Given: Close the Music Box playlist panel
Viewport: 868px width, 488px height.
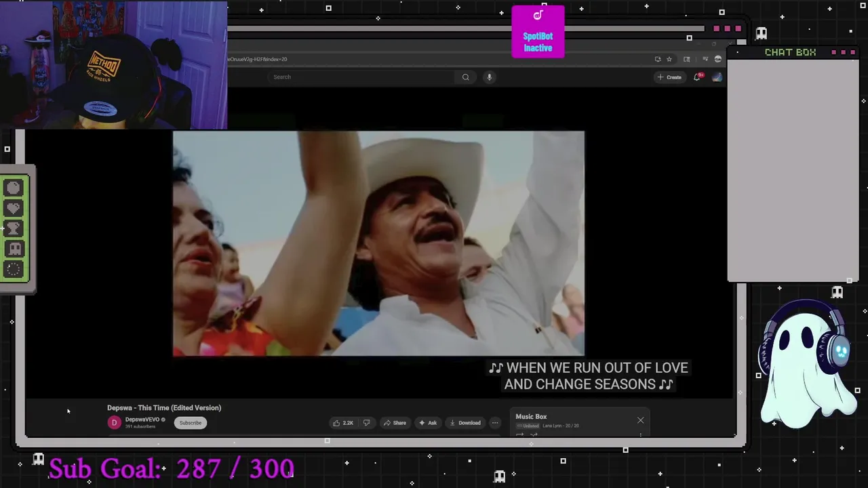Looking at the screenshot, I should (640, 420).
